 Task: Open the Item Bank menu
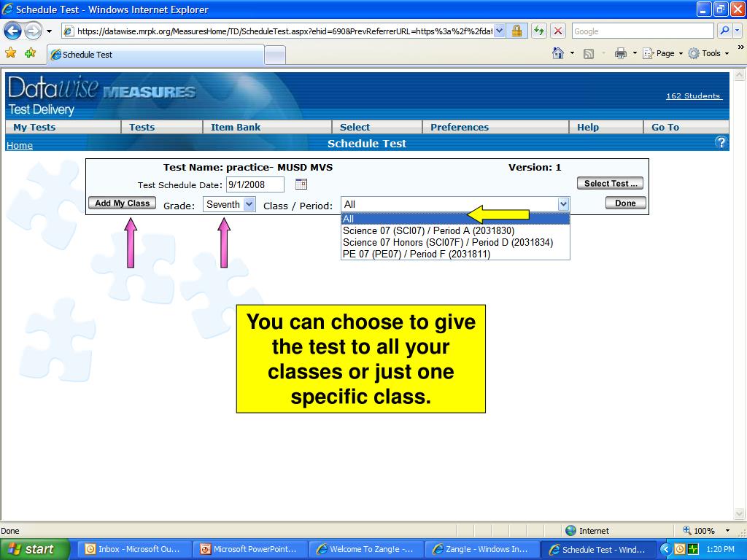point(236,127)
